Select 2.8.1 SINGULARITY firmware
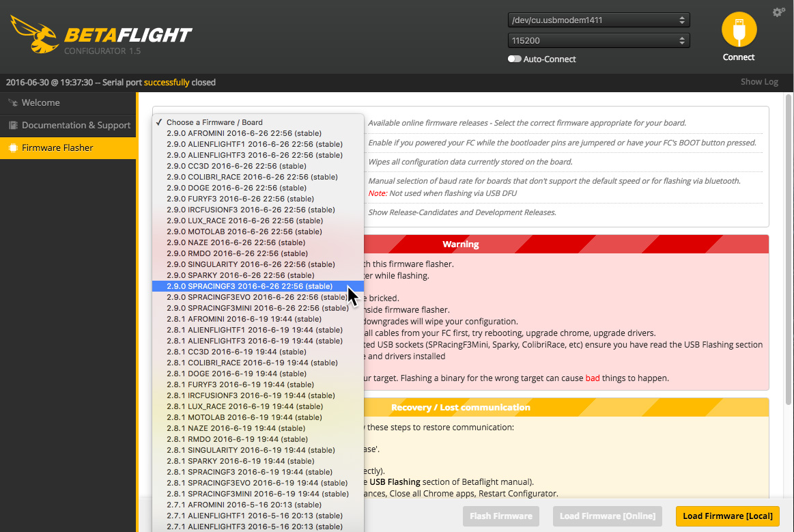This screenshot has height=532, width=794. point(258,451)
